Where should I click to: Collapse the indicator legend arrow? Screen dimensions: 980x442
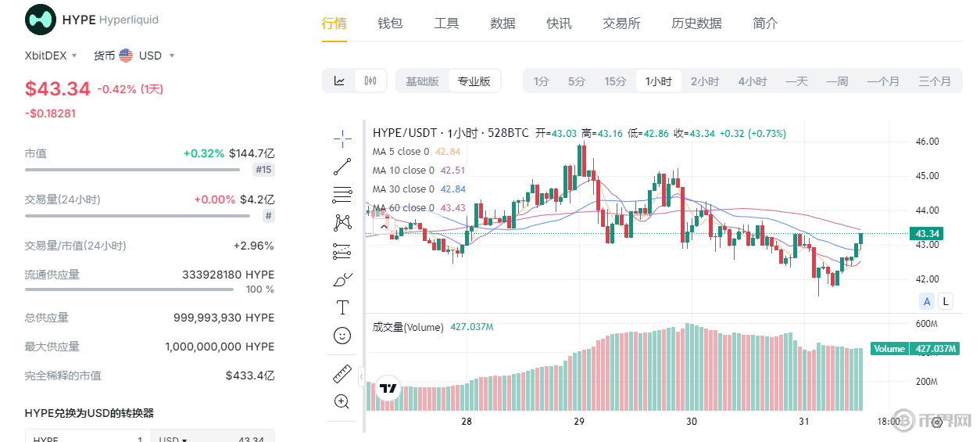point(384,227)
